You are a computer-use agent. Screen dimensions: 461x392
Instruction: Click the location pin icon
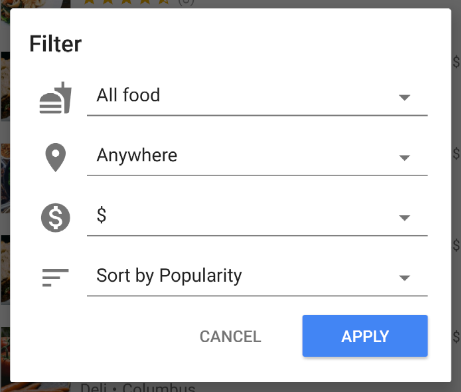point(55,157)
